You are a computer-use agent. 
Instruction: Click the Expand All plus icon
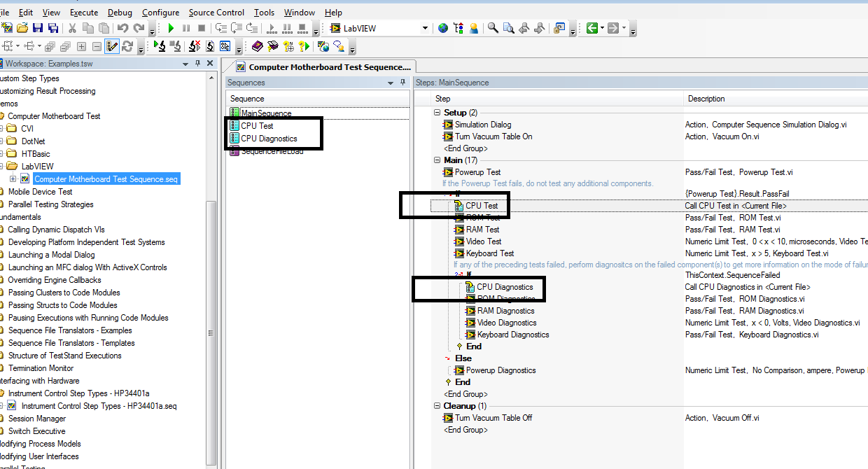pyautogui.click(x=81, y=46)
